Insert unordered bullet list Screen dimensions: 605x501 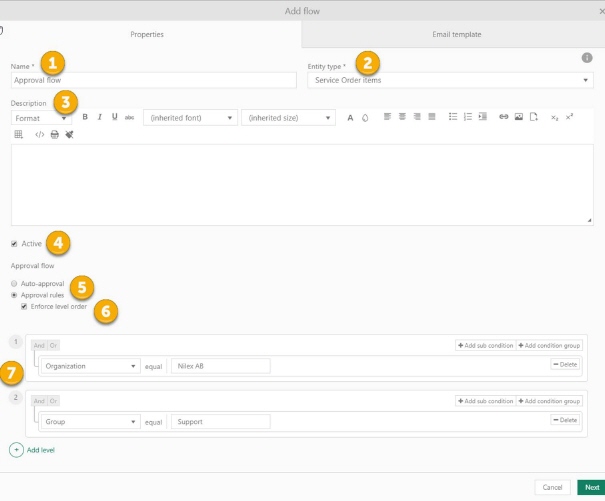453,117
